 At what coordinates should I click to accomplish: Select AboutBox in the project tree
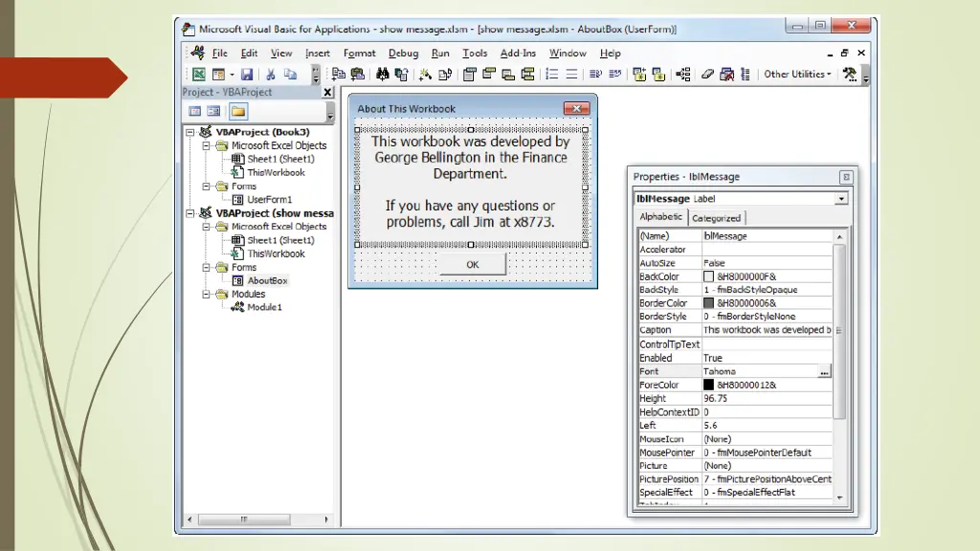tap(268, 281)
